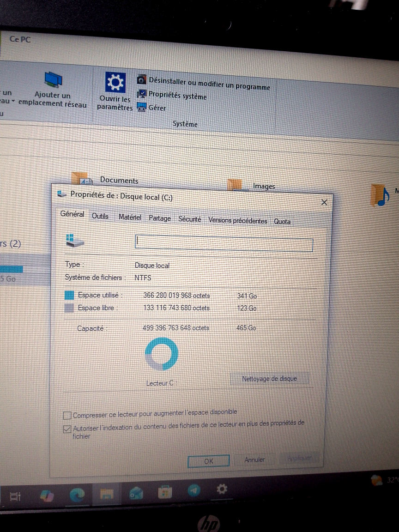Image resolution: width=399 pixels, height=532 pixels.
Task: Open Outlook from the taskbar
Action: [x=136, y=493]
